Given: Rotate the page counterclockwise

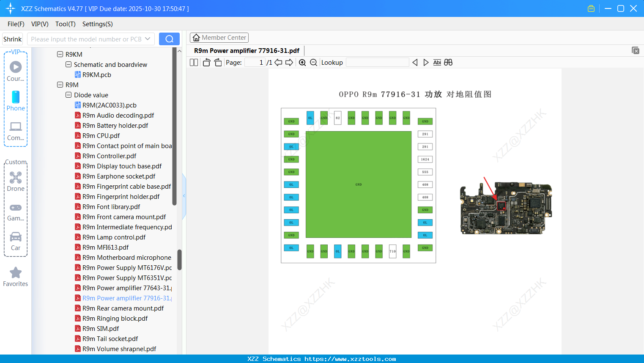Looking at the screenshot, I should tap(206, 63).
